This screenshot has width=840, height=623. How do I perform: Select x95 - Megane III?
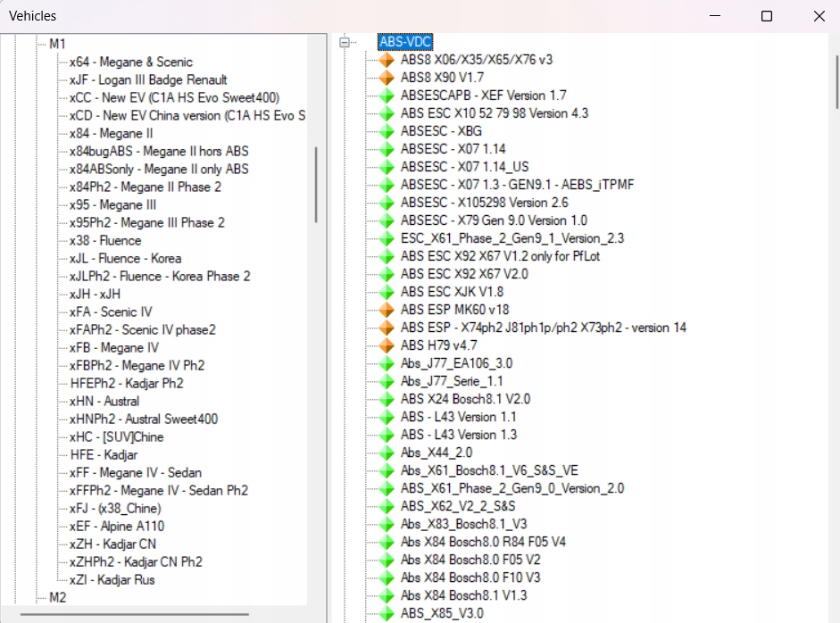113,204
